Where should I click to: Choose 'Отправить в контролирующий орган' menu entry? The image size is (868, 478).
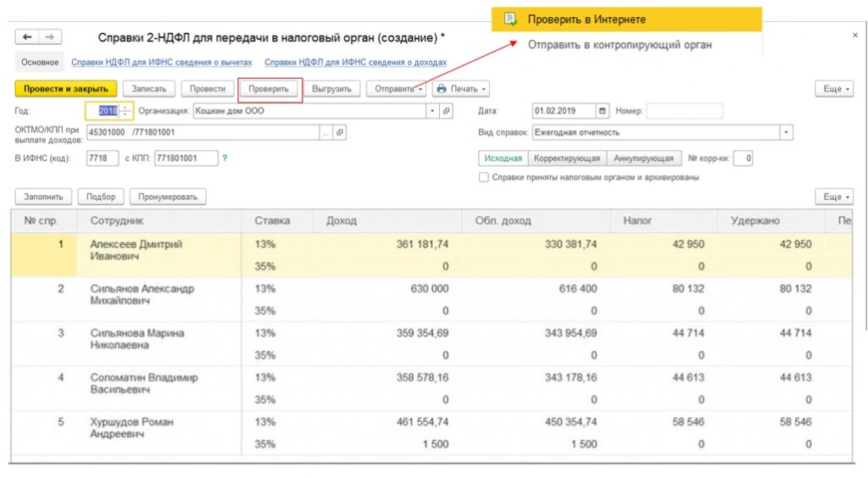coord(619,45)
